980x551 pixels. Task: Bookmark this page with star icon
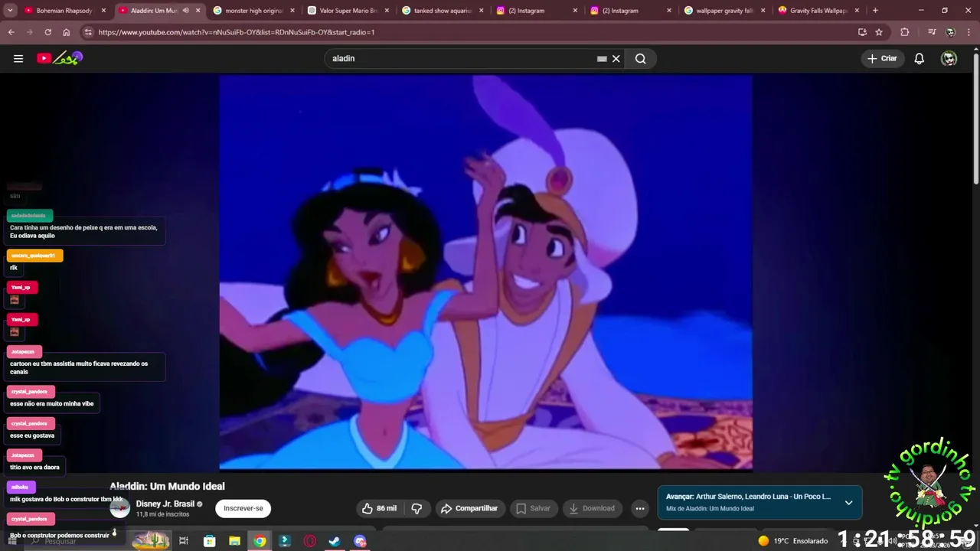(x=879, y=32)
